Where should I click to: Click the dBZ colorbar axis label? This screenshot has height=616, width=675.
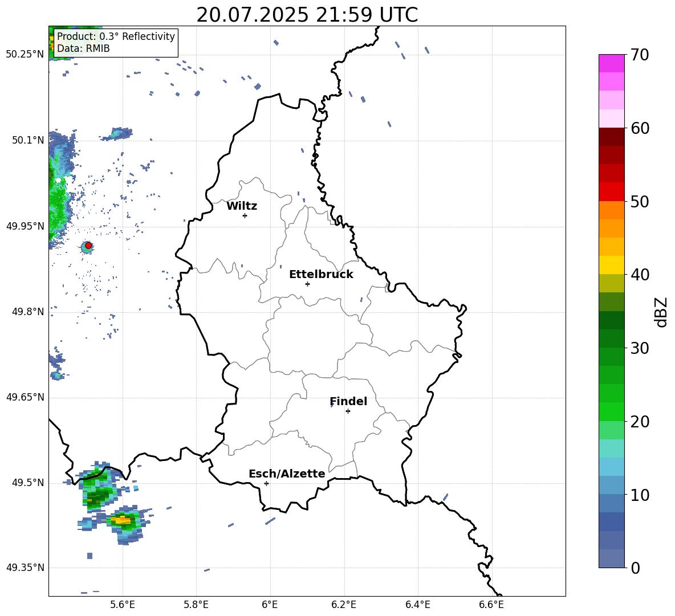coord(662,312)
